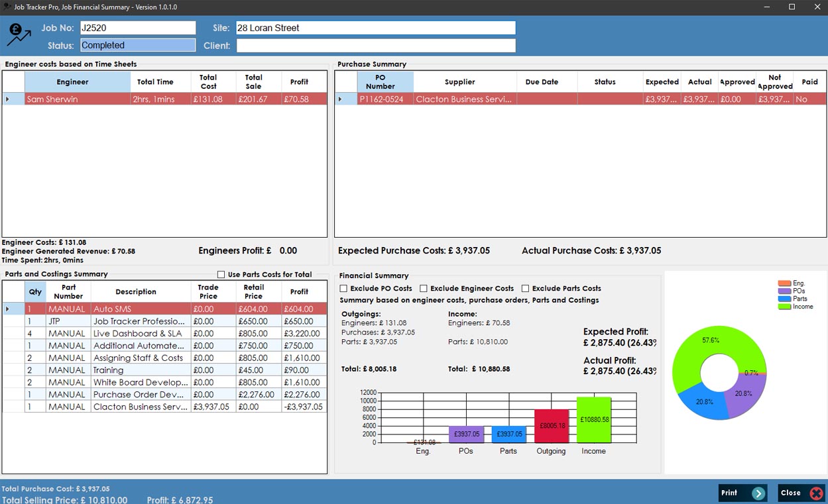The height and width of the screenshot is (504, 828).
Task: Select the Live Dashboard & SLA row
Action: pos(164,334)
